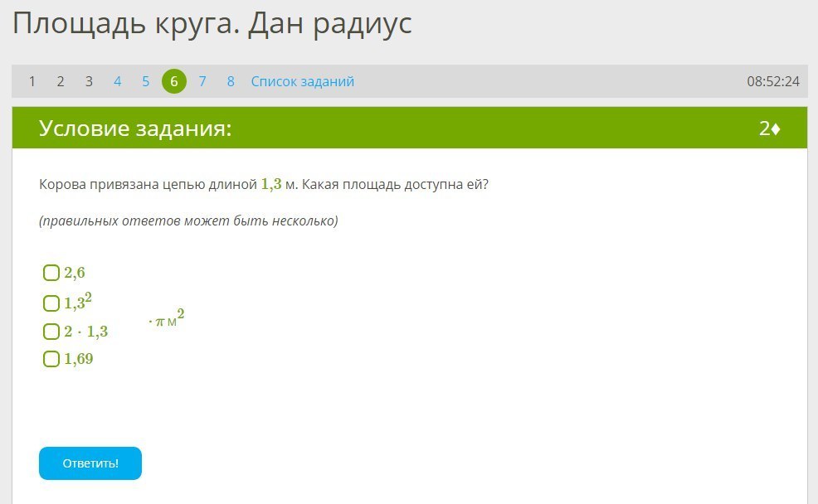Jump to task 4 link
This screenshot has height=504, width=818.
click(x=117, y=81)
